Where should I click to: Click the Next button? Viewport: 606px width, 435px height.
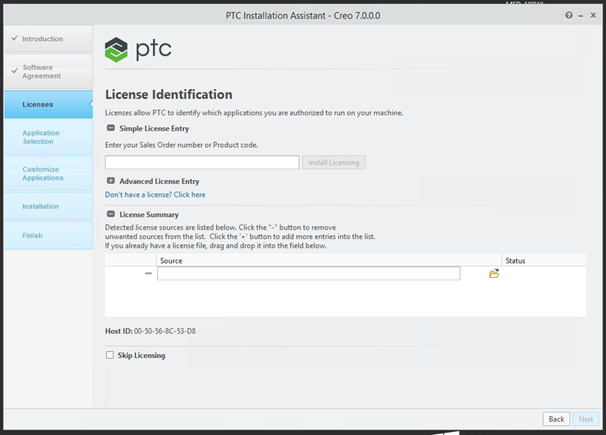[x=586, y=419]
